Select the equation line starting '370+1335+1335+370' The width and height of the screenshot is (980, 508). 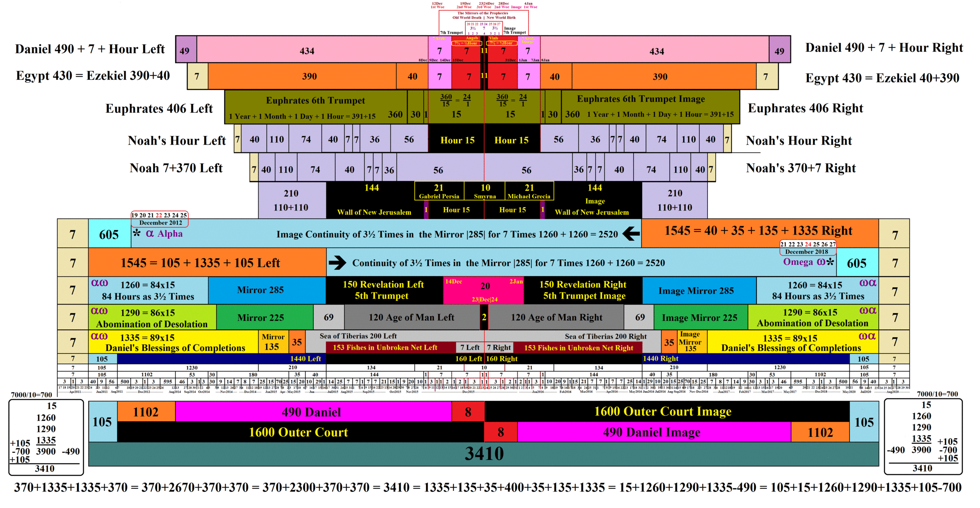pyautogui.click(x=488, y=487)
